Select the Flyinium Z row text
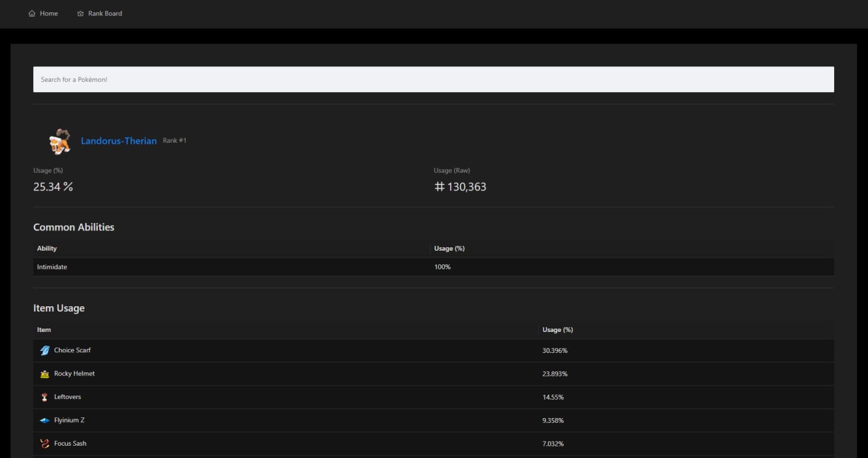 tap(69, 420)
